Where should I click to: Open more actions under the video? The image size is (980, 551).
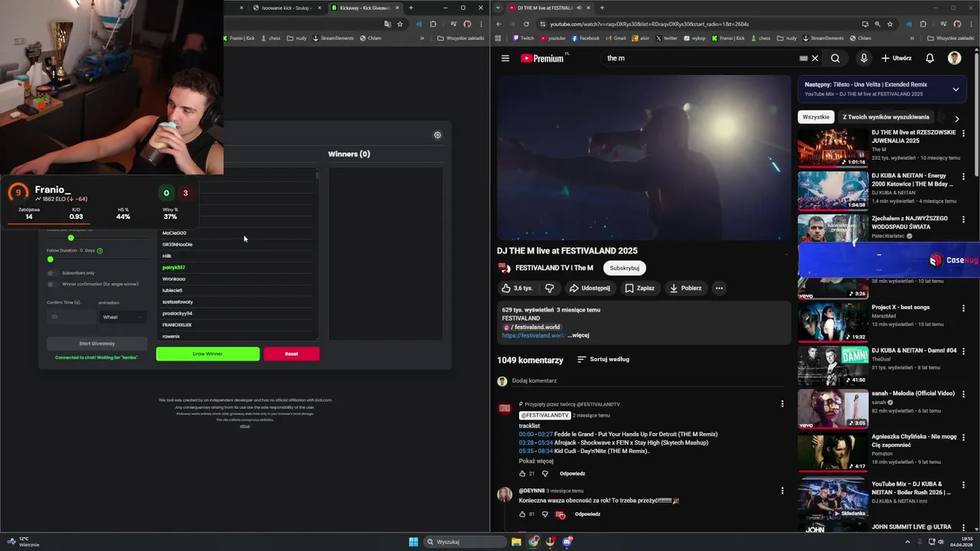point(719,289)
